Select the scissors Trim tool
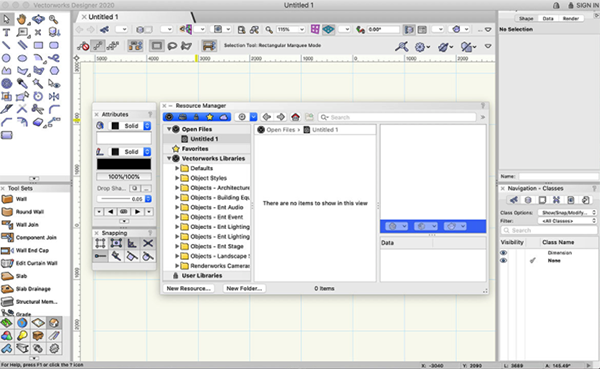Screen dimensions: 600x369 [x=38, y=109]
